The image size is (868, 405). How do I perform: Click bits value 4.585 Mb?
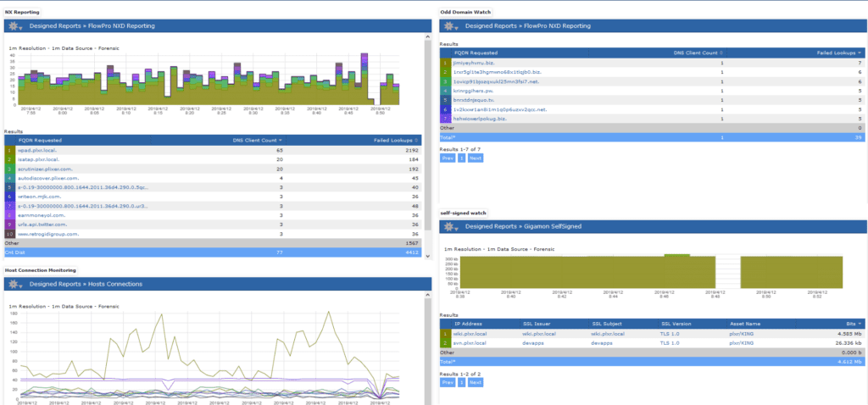(850, 334)
